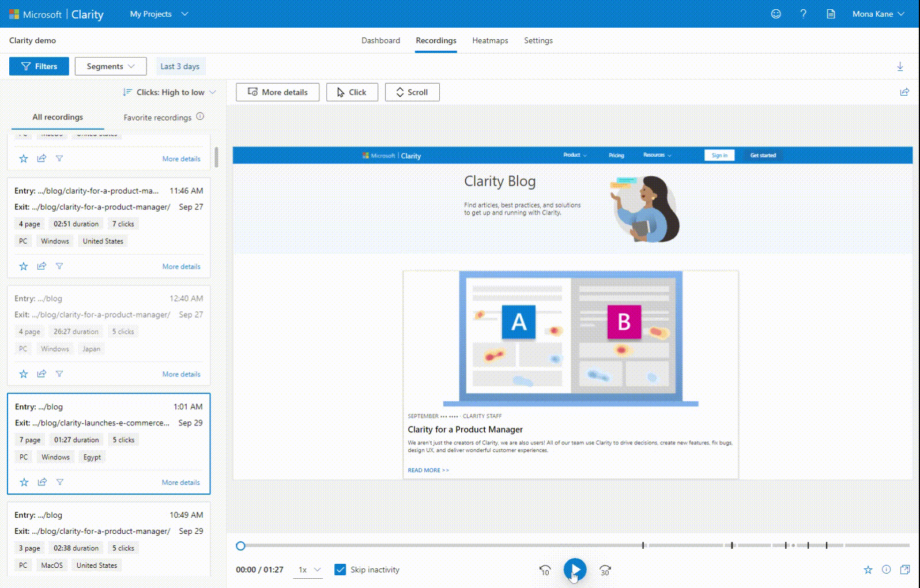Share the 11:46 AM recording
The image size is (920, 588).
[42, 266]
